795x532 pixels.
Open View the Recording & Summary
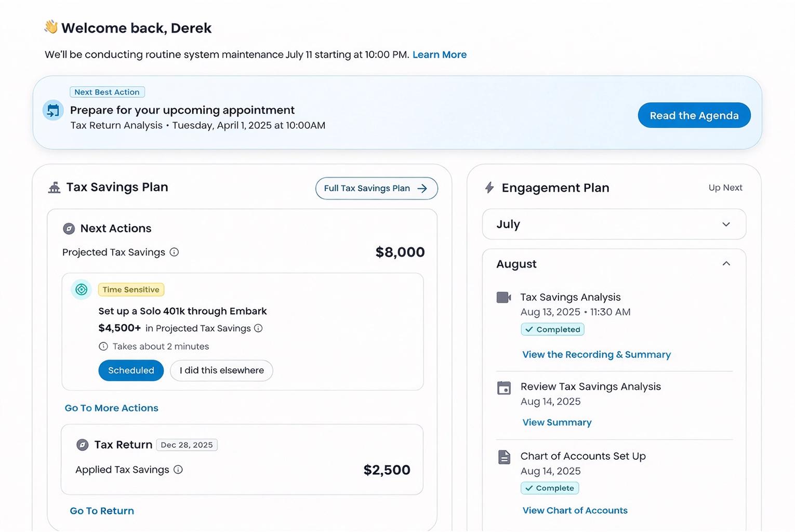pyautogui.click(x=596, y=354)
